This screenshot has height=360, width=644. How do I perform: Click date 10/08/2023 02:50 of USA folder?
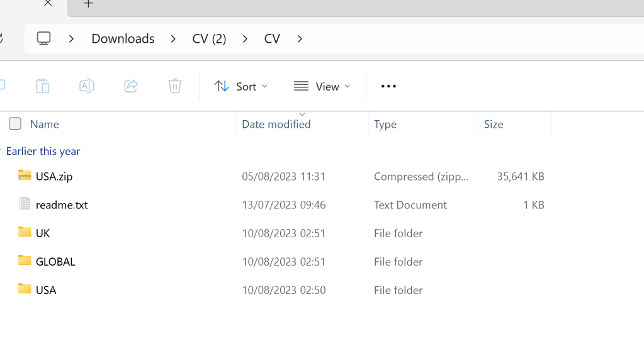tap(284, 290)
